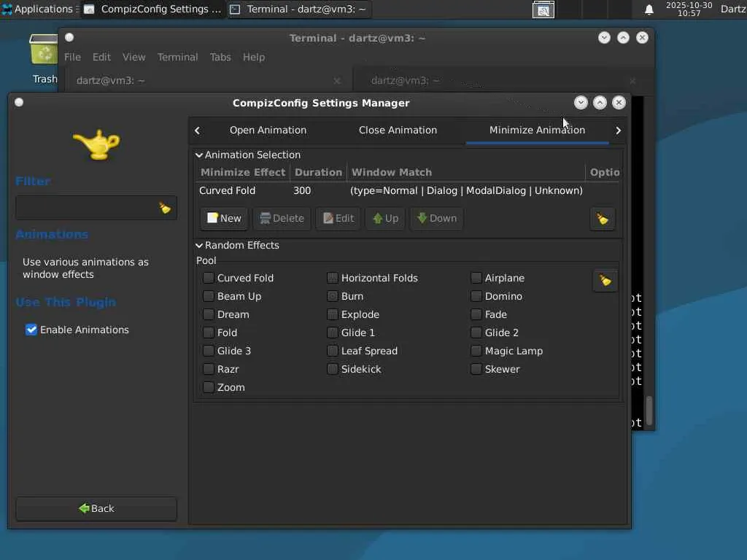The height and width of the screenshot is (560, 747).
Task: Tick the Magic Lamp checkbox
Action: click(476, 351)
